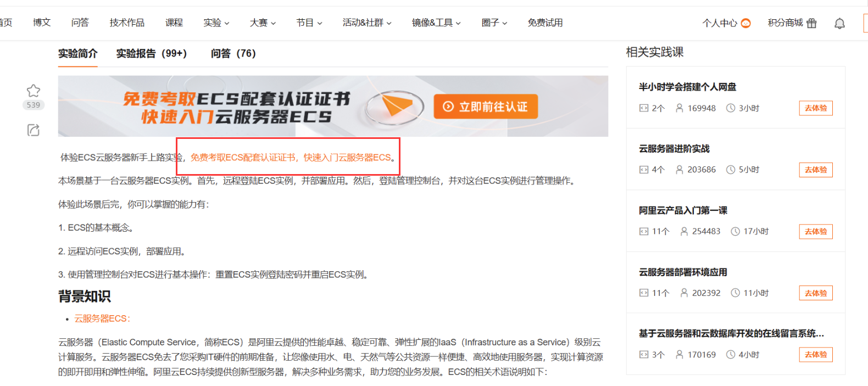
Task: Click the clock icon next to 3小时
Action: pos(731,108)
